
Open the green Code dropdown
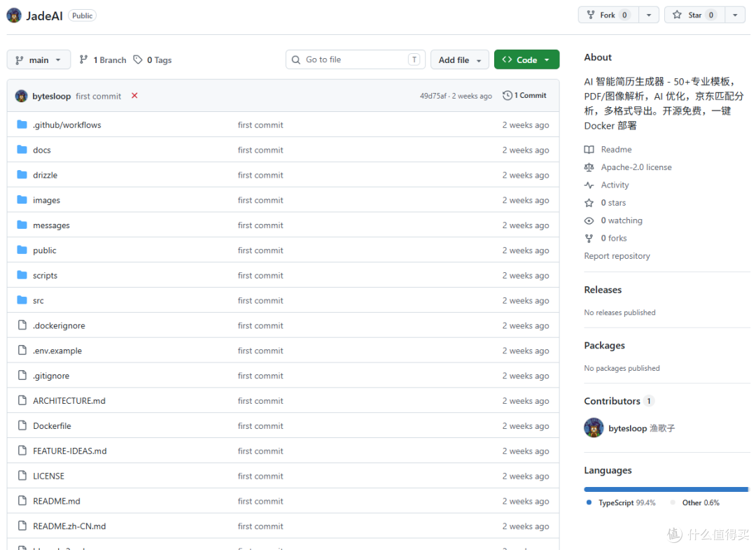coord(526,59)
